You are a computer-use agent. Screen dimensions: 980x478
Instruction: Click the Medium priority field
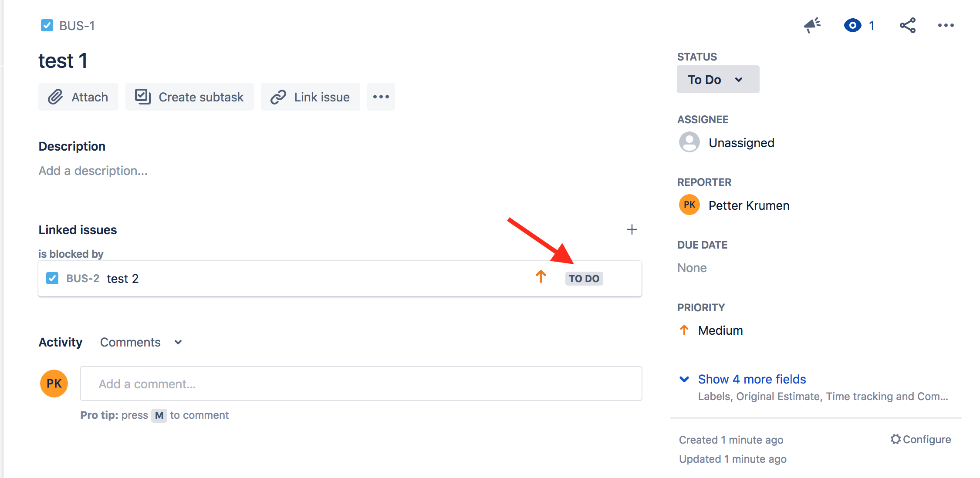point(720,330)
